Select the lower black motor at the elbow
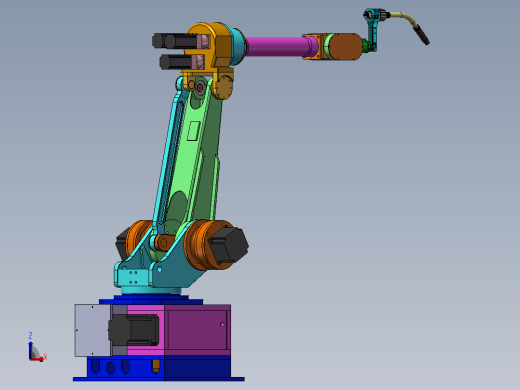 point(177,62)
